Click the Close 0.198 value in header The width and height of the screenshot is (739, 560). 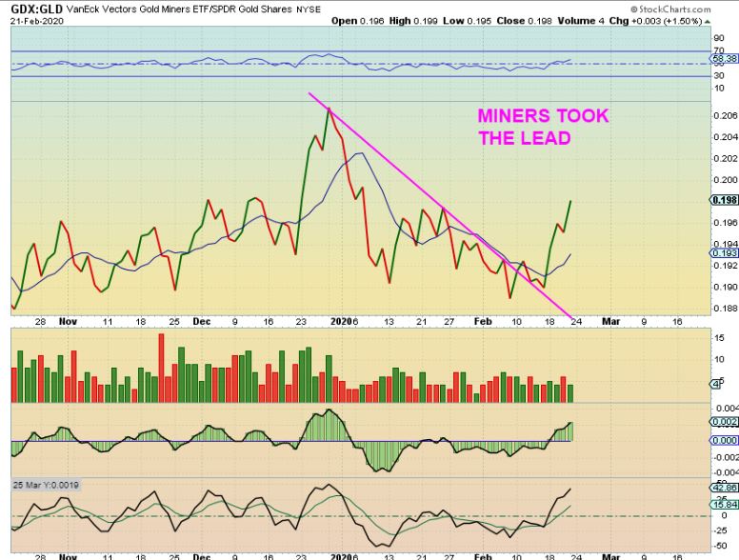[x=524, y=21]
